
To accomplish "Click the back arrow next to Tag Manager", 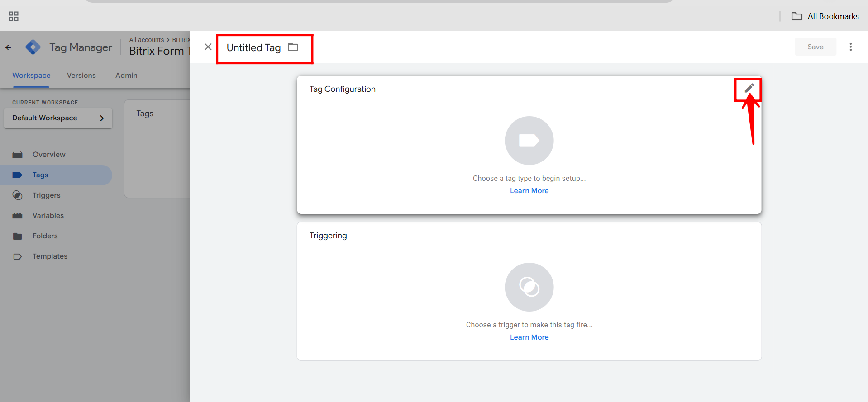I will [8, 47].
